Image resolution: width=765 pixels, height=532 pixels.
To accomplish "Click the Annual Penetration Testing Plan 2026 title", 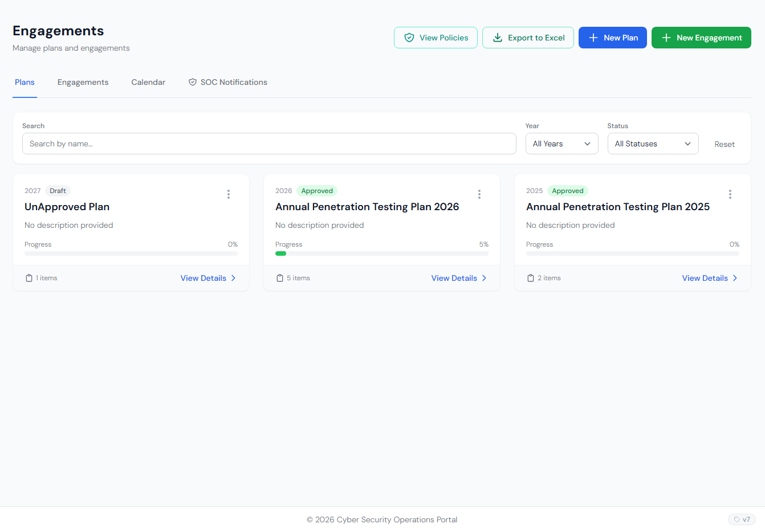I will (367, 207).
